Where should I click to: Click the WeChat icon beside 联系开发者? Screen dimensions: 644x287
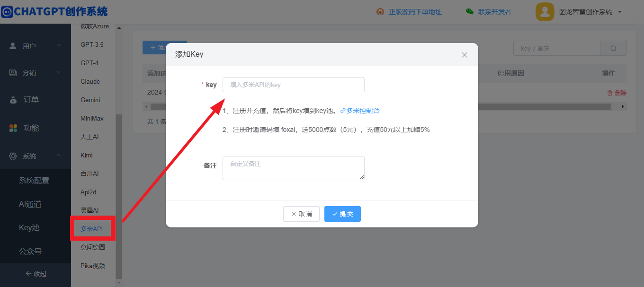(x=470, y=12)
